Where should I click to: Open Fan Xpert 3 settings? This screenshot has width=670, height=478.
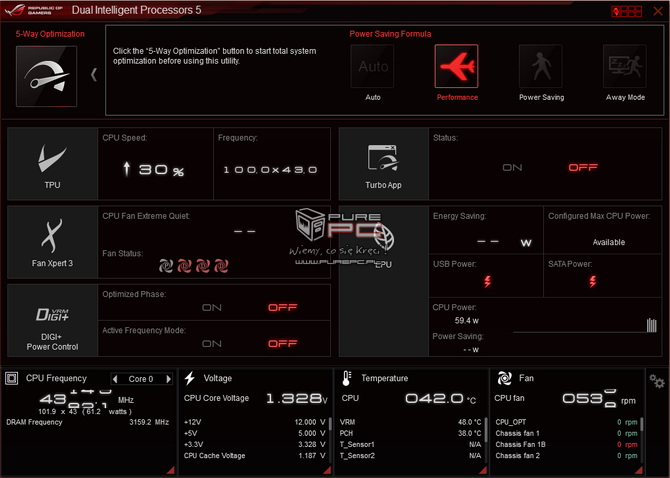tap(53, 242)
